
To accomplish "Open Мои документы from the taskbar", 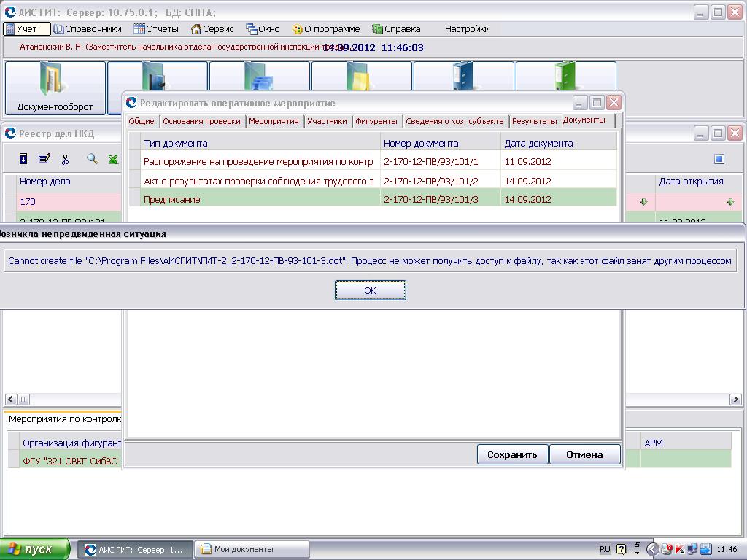I will pos(252,549).
